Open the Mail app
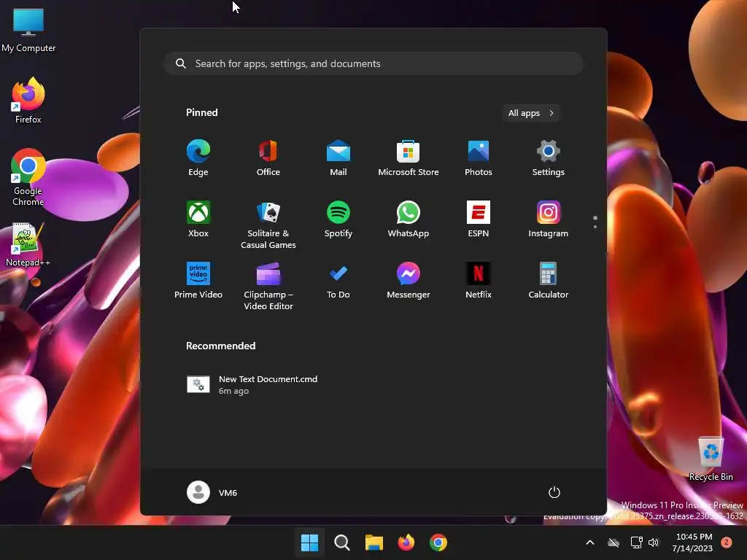 click(x=338, y=158)
